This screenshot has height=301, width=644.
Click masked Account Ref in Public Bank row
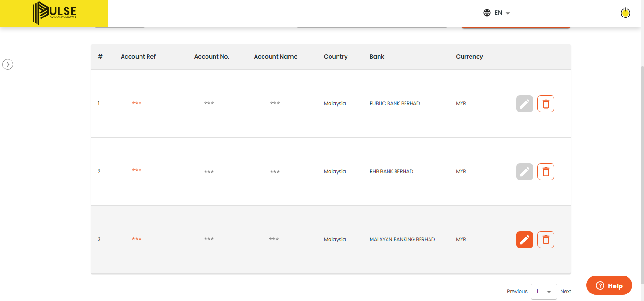click(137, 103)
